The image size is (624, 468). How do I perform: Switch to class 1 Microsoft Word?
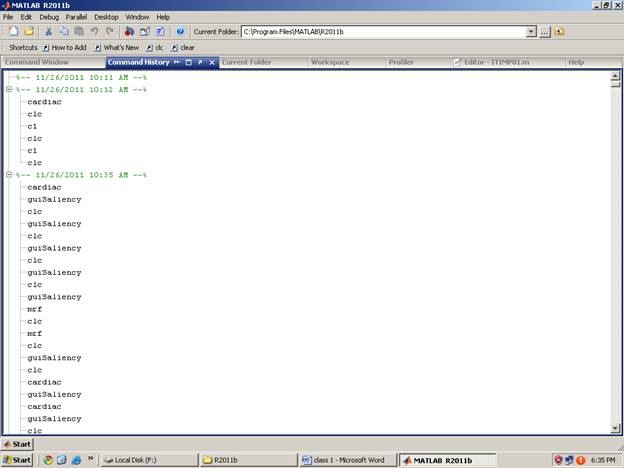(x=348, y=460)
